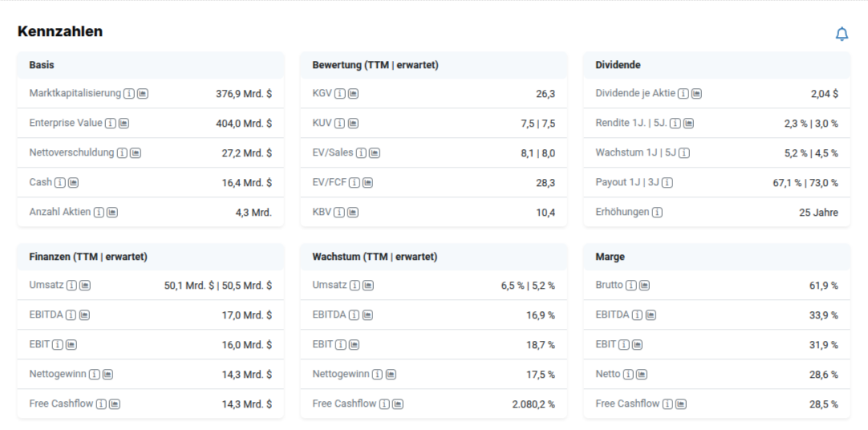Click the Umsatz value in Finanzen
Image resolution: width=868 pixels, height=430 pixels.
[218, 286]
